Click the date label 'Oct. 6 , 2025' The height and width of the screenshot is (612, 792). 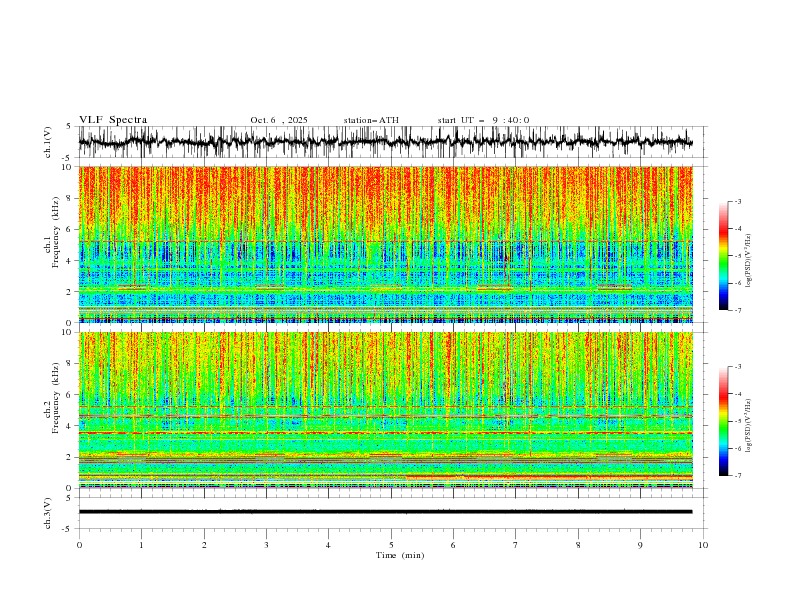pos(279,120)
